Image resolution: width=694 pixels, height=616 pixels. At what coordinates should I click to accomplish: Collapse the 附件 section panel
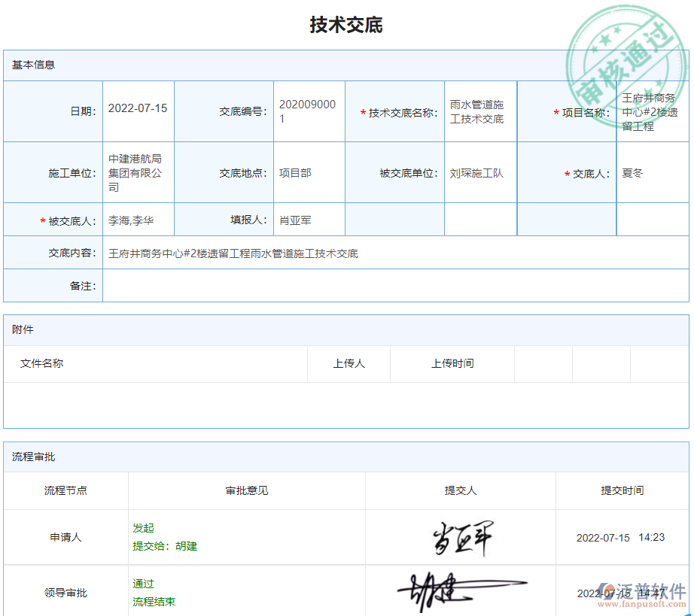[x=24, y=329]
